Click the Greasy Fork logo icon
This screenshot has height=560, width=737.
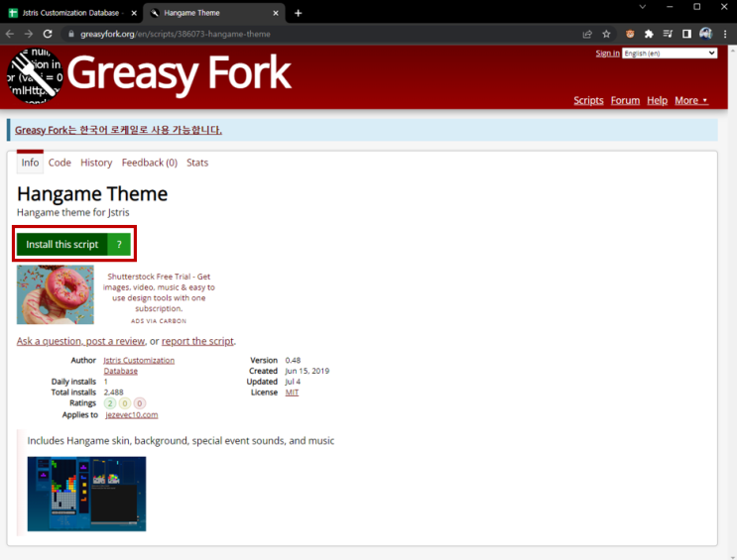pyautogui.click(x=36, y=75)
